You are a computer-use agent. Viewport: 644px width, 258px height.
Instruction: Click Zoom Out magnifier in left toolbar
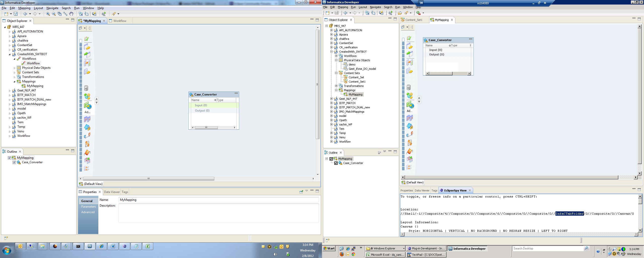click(54, 14)
